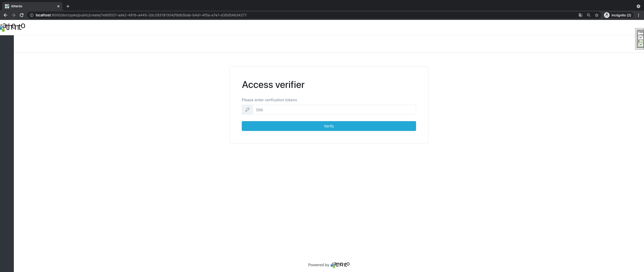
Task: Close the Athento tab
Action: point(58,6)
